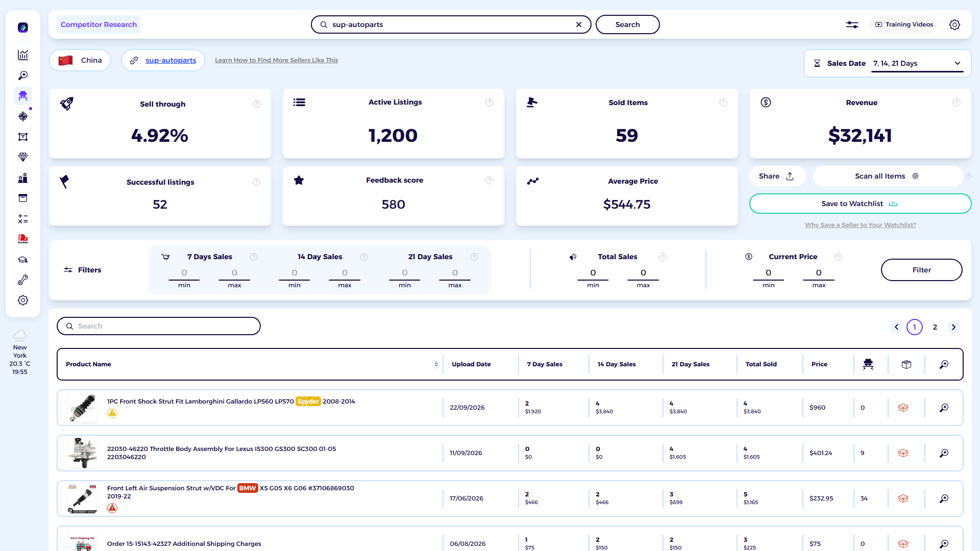This screenshot has width=980, height=551.
Task: Open the diamond gem sidebar icon
Action: (x=23, y=157)
